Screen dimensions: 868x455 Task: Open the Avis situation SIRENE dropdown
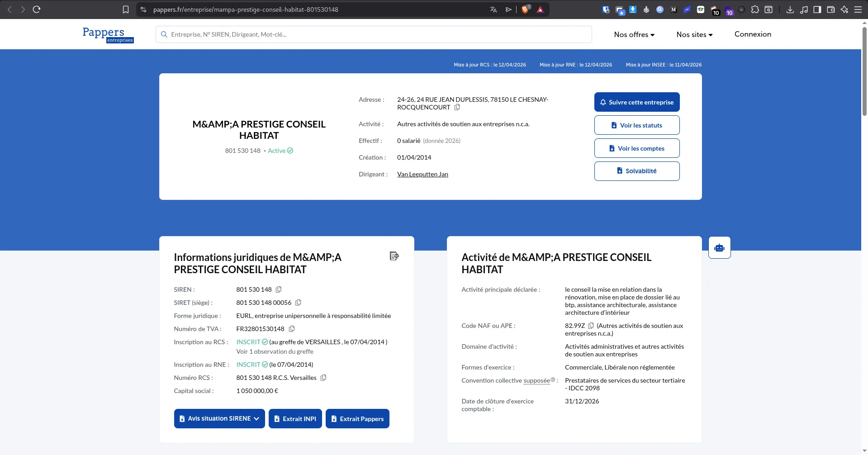(219, 418)
